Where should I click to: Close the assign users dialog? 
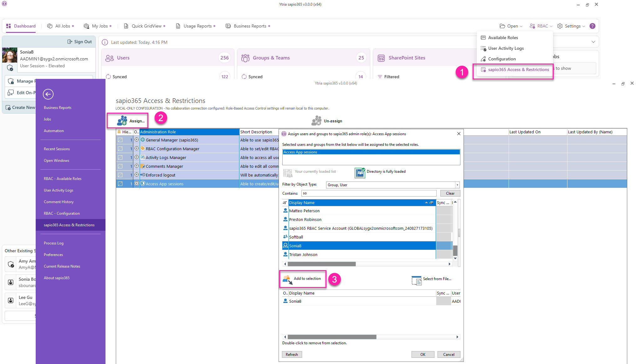coord(459,134)
